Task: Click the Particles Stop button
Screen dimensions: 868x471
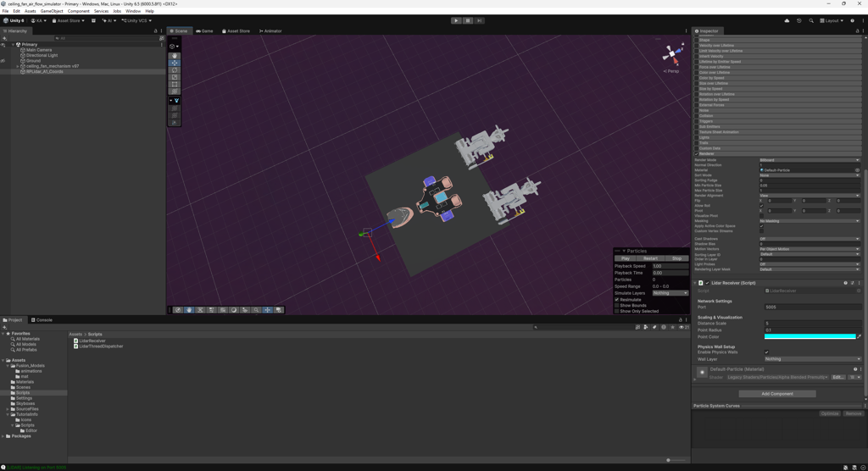Action: point(676,258)
